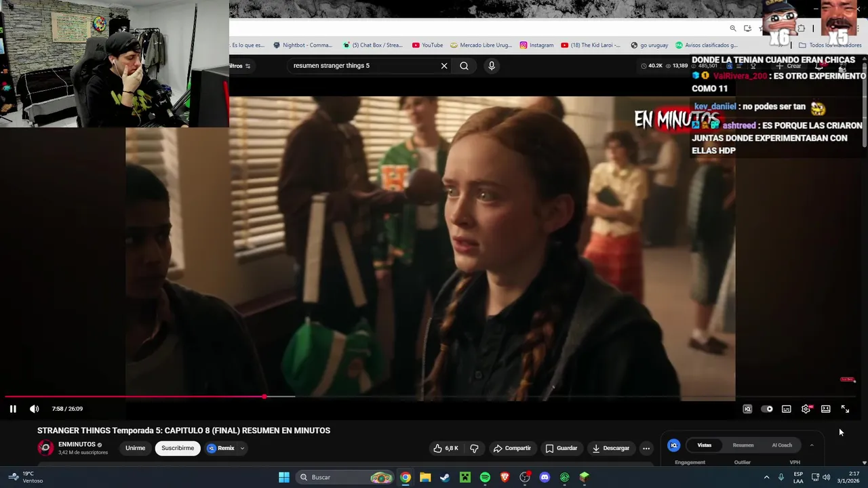The image size is (868, 488).
Task: Open the Mercado Libre Uruguay bookmark
Action: pyautogui.click(x=481, y=45)
